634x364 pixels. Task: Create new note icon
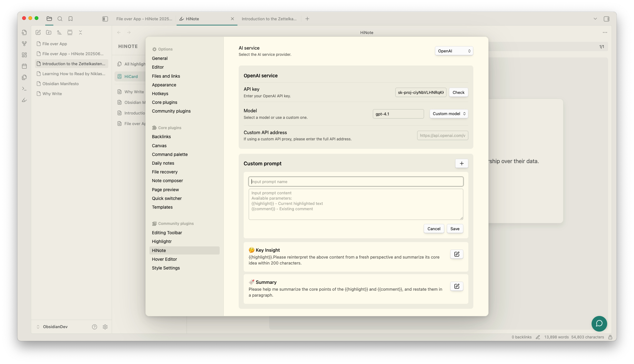[x=38, y=32]
